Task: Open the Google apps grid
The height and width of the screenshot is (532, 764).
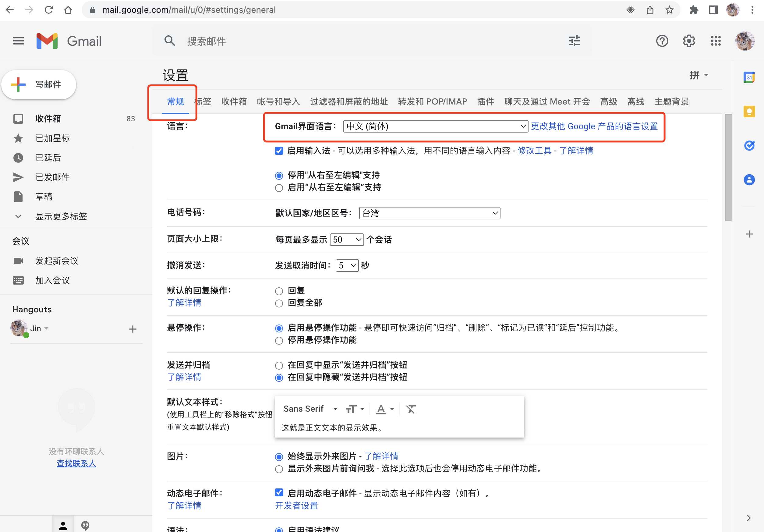Action: pyautogui.click(x=716, y=41)
